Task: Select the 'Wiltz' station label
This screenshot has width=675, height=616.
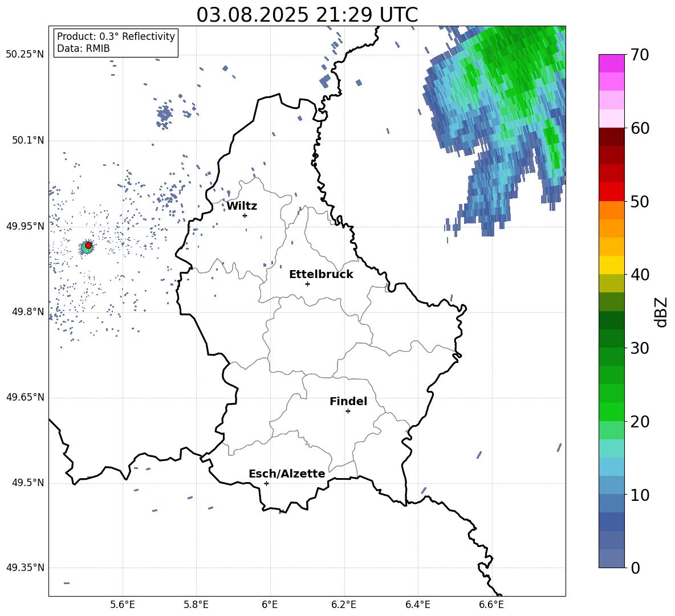Action: [x=242, y=206]
